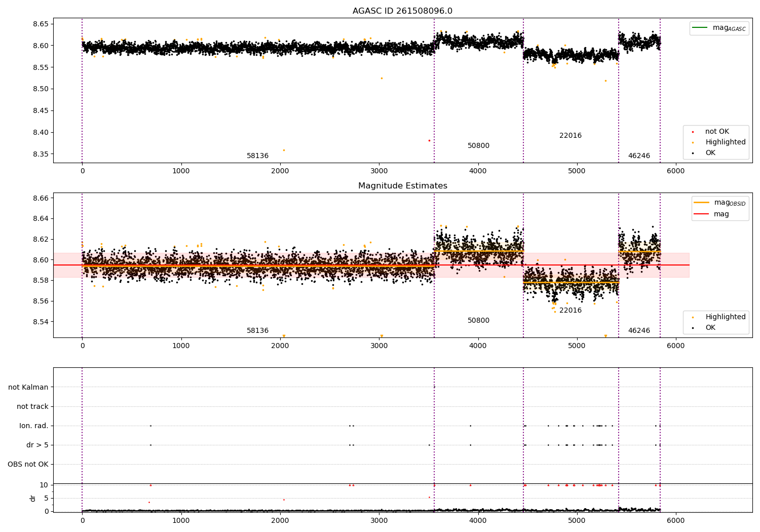
Task: Click the 8.64 y-axis tick label
Action: pyautogui.click(x=41, y=219)
